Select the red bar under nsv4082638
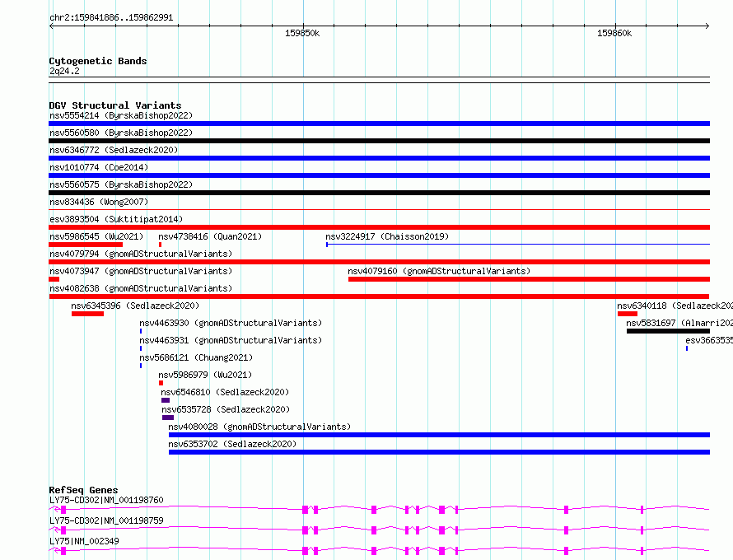This screenshot has width=733, height=560. click(379, 296)
